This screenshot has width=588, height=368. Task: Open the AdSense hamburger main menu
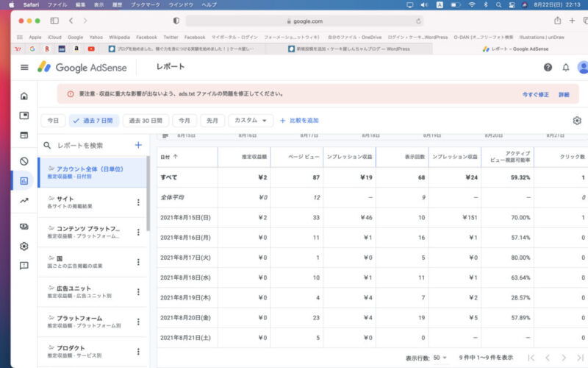point(24,67)
